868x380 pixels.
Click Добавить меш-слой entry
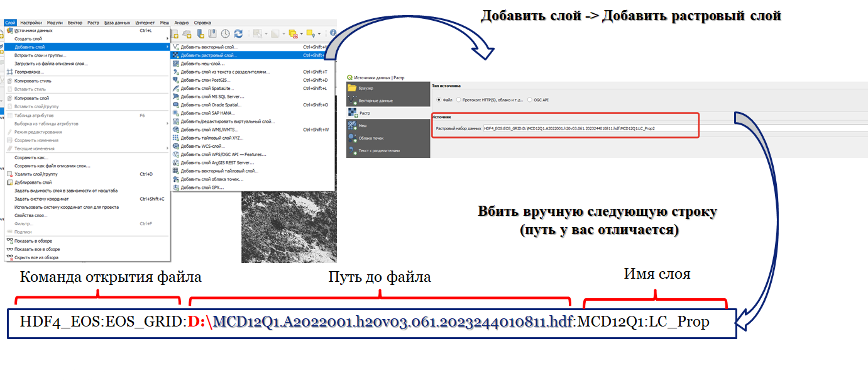coord(253,63)
